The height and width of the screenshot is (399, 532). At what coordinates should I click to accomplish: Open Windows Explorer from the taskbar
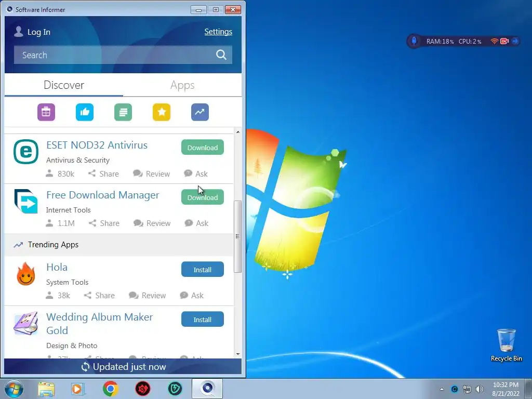46,389
